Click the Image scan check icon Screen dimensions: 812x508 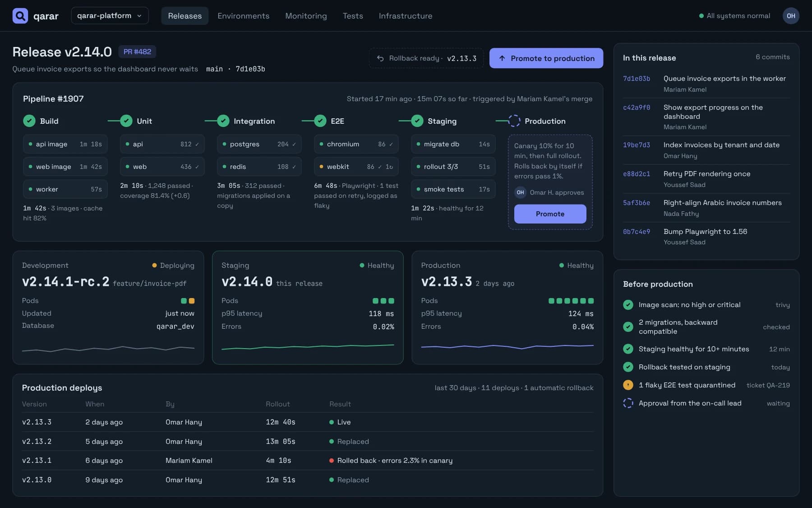pyautogui.click(x=628, y=305)
